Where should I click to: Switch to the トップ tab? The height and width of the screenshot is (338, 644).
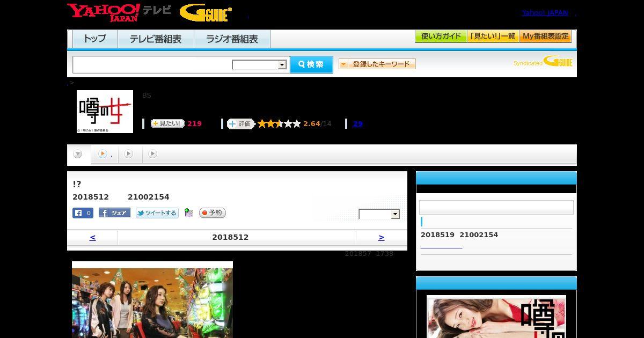click(95, 39)
